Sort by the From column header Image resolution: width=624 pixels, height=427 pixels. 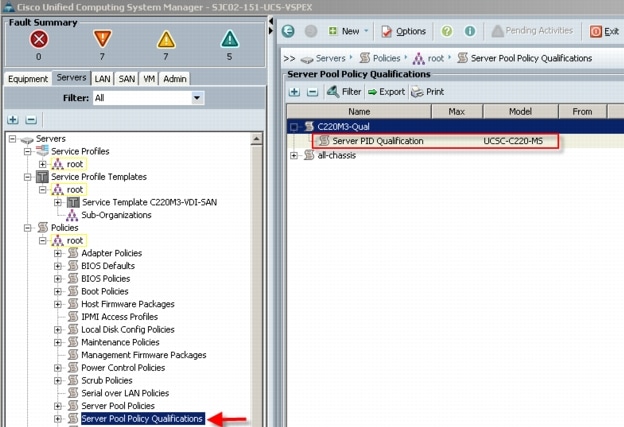(582, 112)
